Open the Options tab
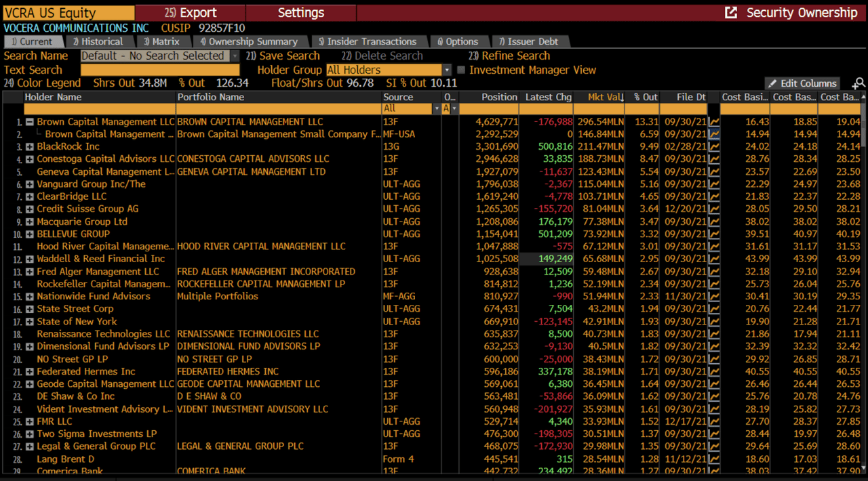 click(x=458, y=41)
